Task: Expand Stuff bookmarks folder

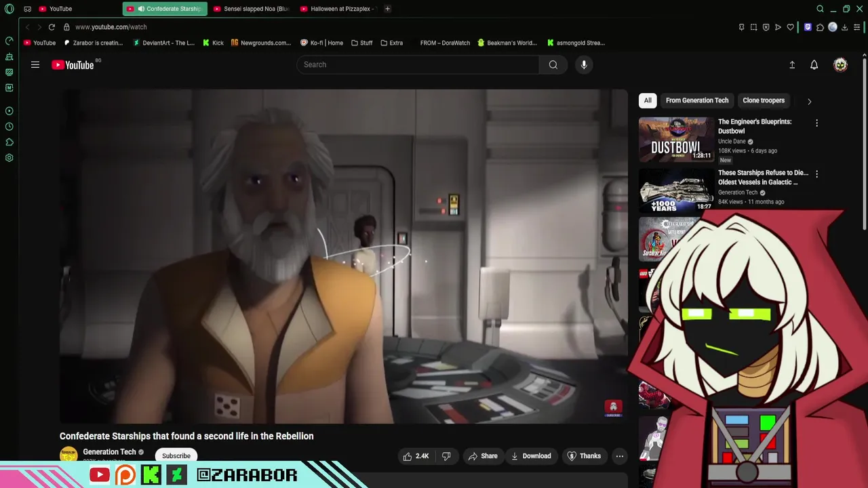Action: pyautogui.click(x=362, y=43)
